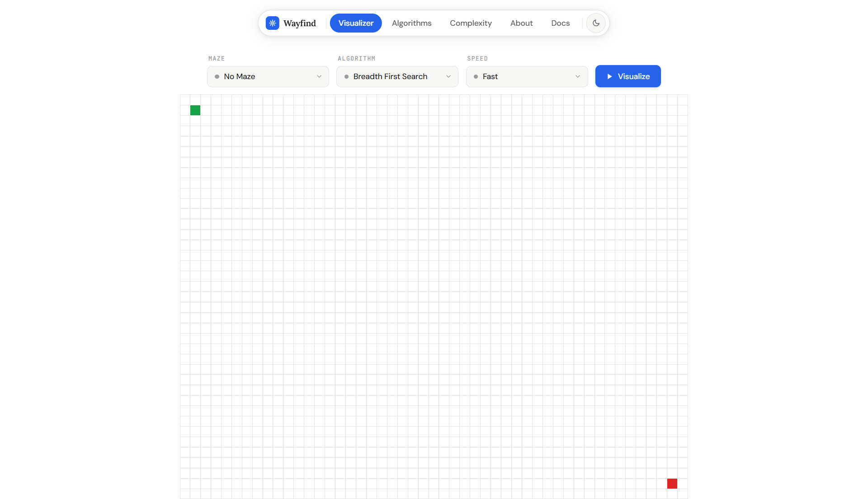The height and width of the screenshot is (499, 868).
Task: Click the Wayfind brand name text
Action: coord(300,23)
